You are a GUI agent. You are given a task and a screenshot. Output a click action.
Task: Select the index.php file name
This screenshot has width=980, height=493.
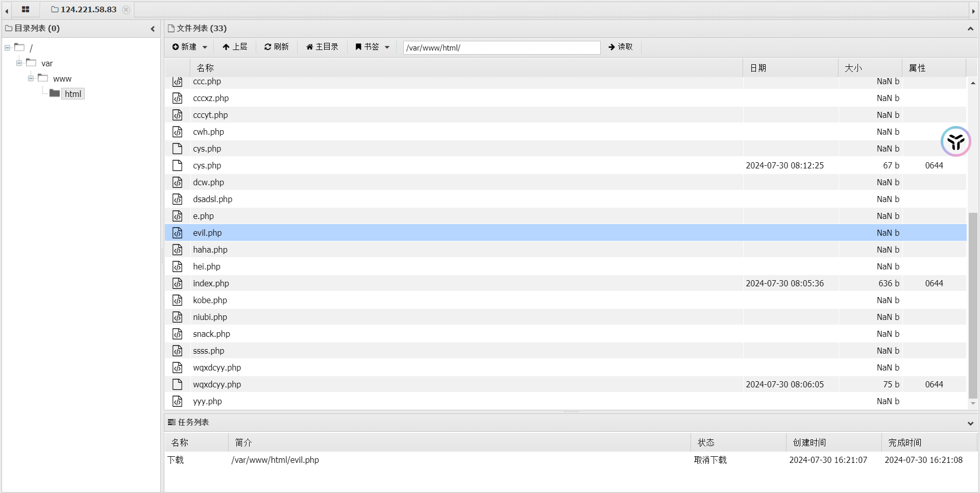click(211, 283)
